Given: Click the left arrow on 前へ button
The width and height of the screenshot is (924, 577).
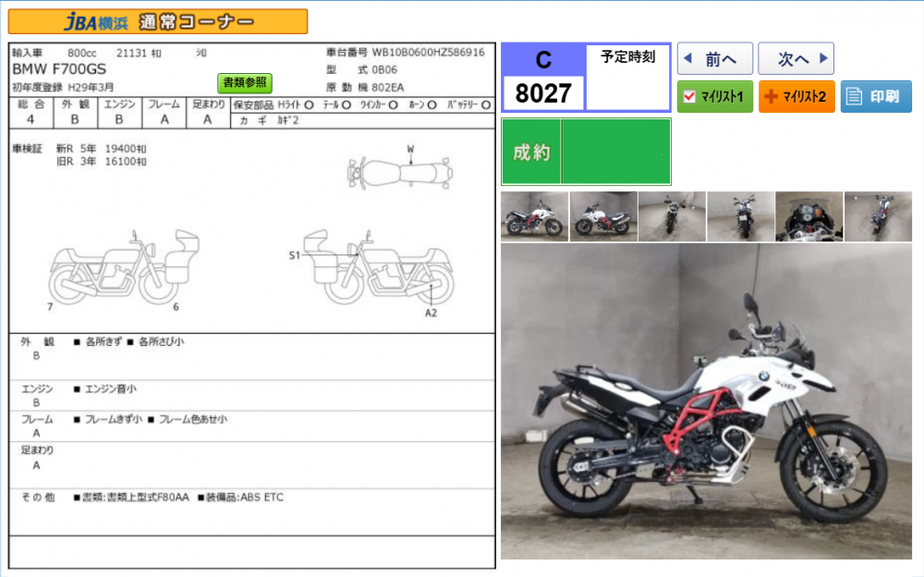Looking at the screenshot, I should [x=687, y=59].
